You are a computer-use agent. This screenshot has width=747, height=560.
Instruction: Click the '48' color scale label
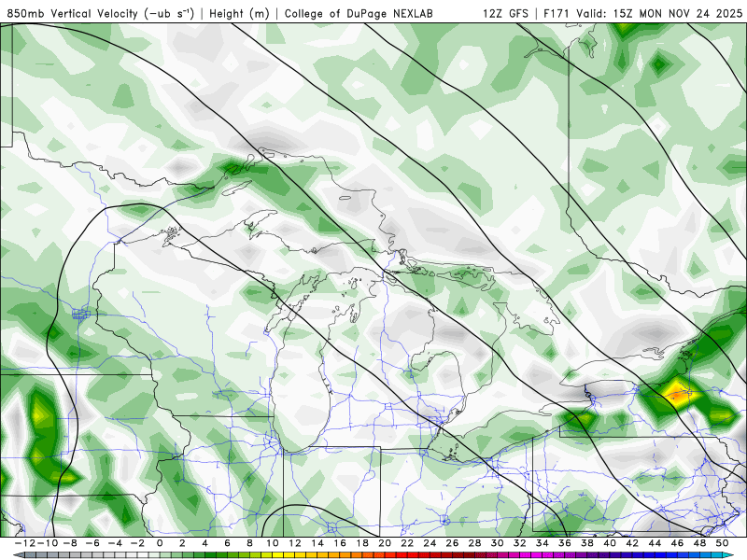[x=699, y=543]
